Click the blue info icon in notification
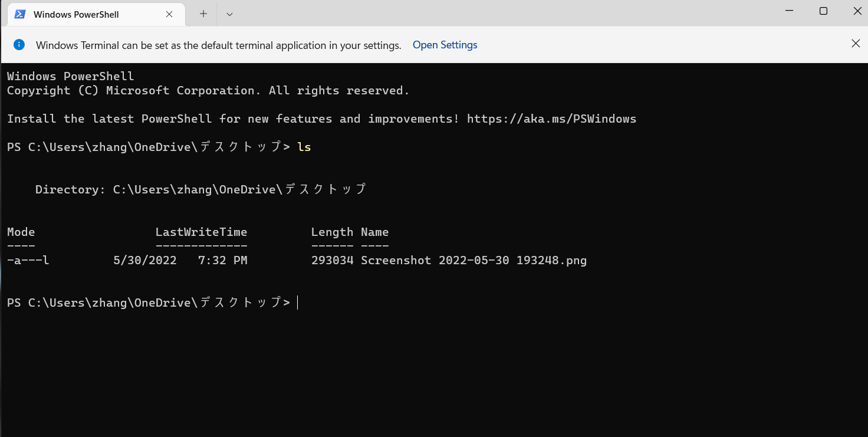868x437 pixels. click(19, 45)
